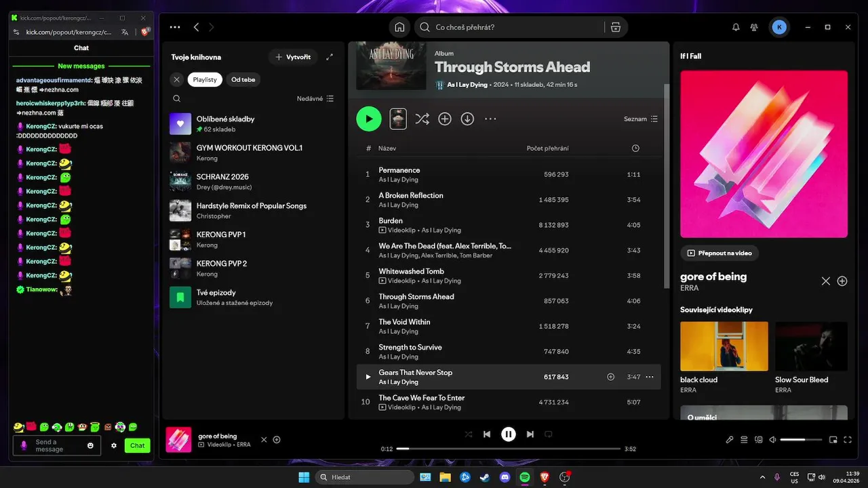Sort tracks by Počet přehrání column
This screenshot has height=488, width=868.
point(547,148)
